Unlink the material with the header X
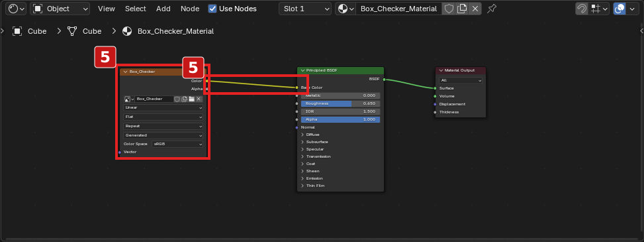 tap(475, 9)
